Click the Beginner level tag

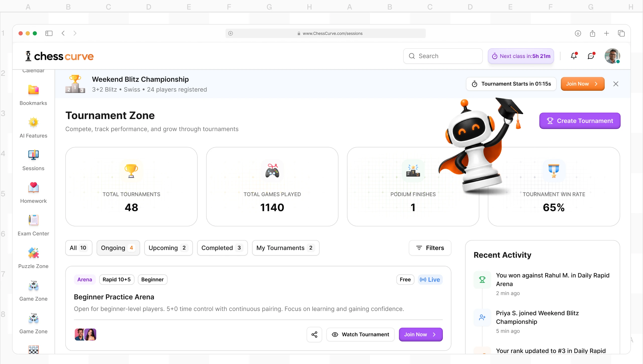152,279
